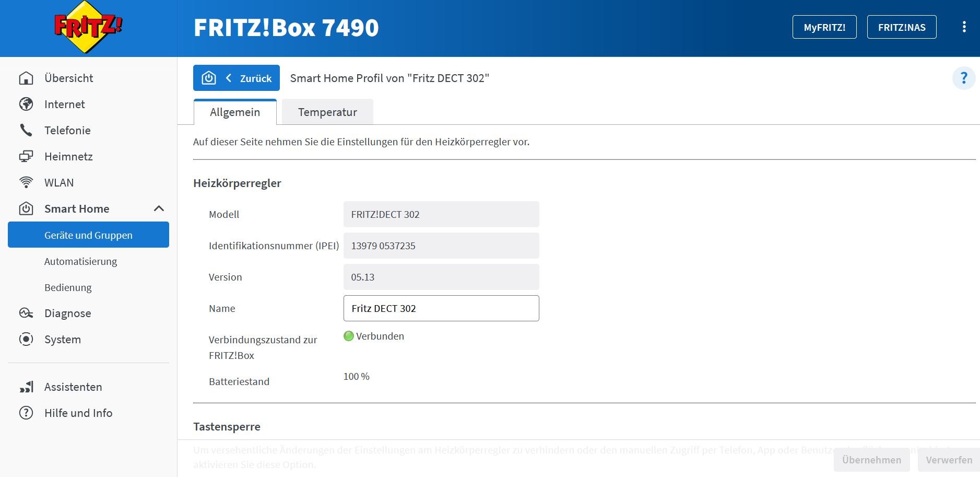Click the Verwerfen button
The height and width of the screenshot is (477, 980).
coord(949,460)
